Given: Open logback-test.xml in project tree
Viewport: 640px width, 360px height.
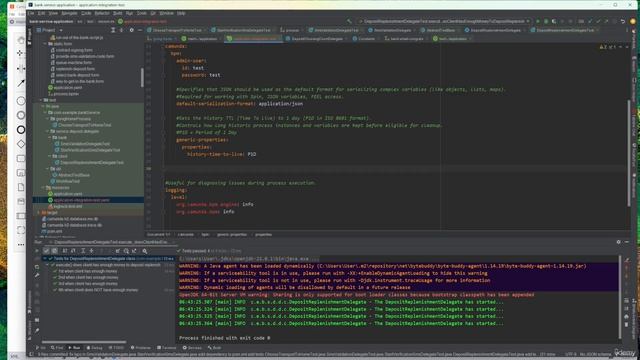Looking at the screenshot, I should coord(68,207).
